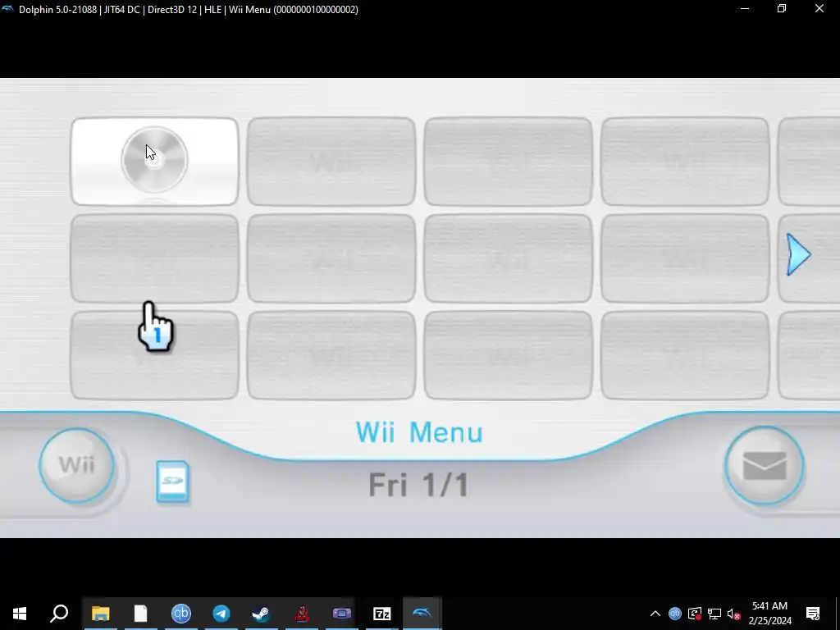
Task: Minimize the Dolphin window
Action: coord(744,8)
